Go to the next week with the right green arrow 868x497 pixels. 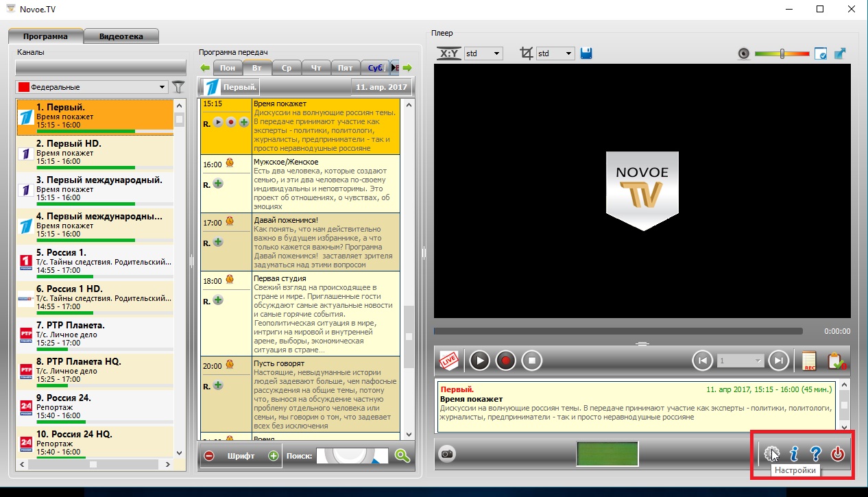point(407,68)
